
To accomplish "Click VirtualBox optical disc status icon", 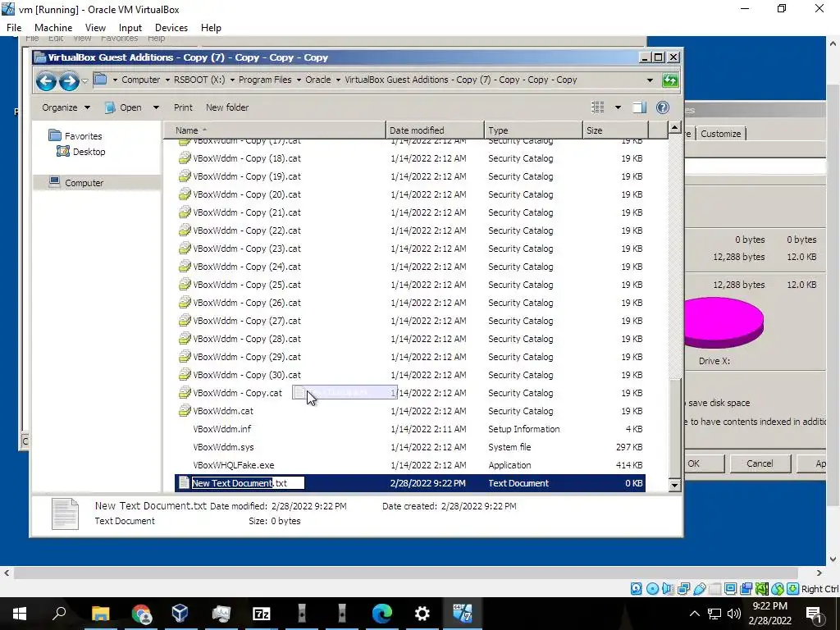I will [652, 589].
